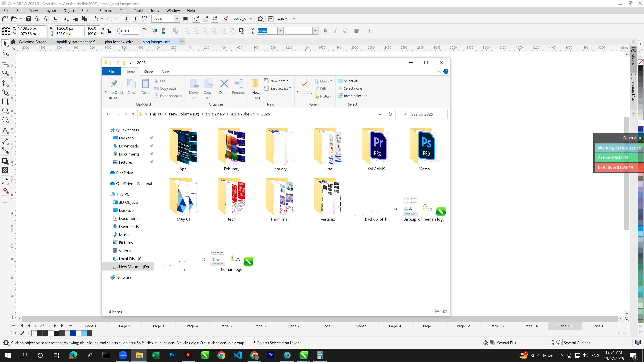Open Premiere Pro from the taskbar
This screenshot has height=362, width=644.
click(x=271, y=355)
